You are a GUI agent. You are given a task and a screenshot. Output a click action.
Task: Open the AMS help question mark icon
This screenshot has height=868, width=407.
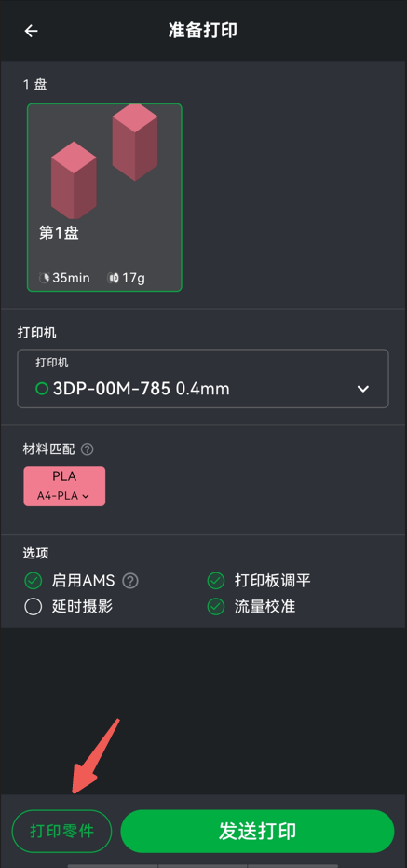[130, 581]
